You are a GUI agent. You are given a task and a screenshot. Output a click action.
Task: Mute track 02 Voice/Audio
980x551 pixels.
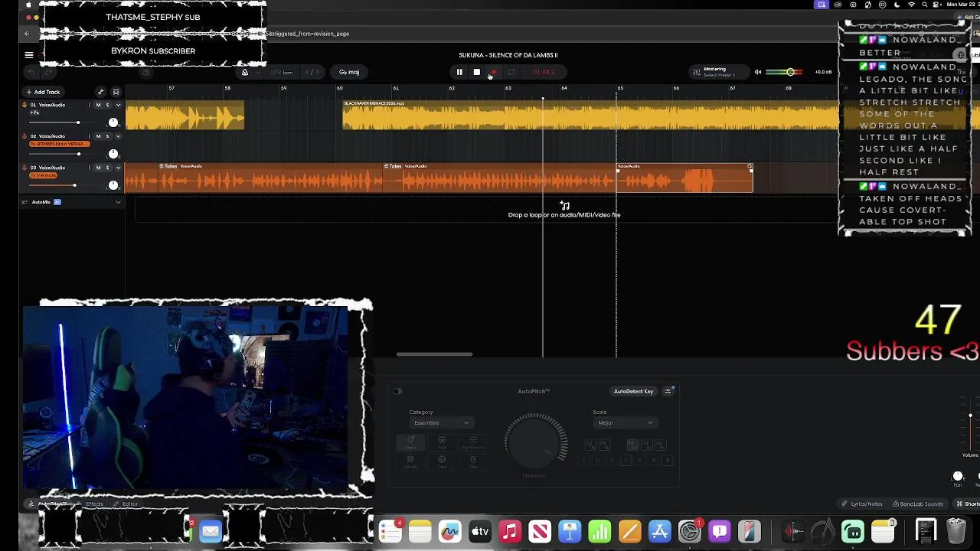click(98, 136)
